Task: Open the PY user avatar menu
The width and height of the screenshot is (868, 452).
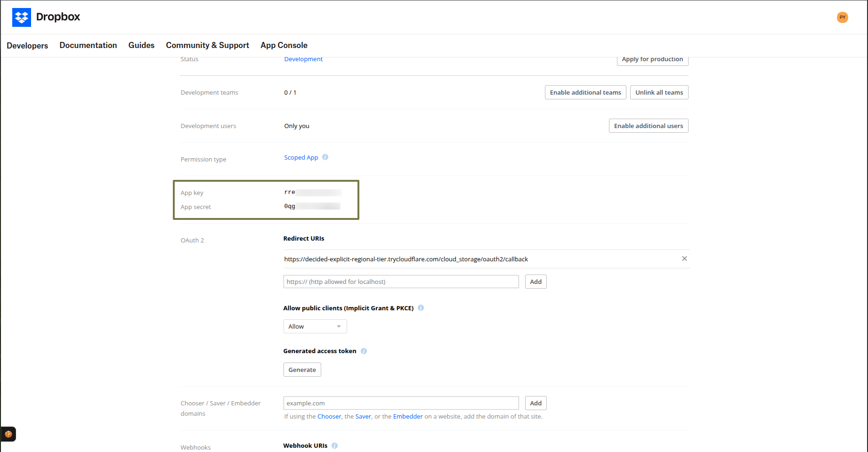Action: 843,17
